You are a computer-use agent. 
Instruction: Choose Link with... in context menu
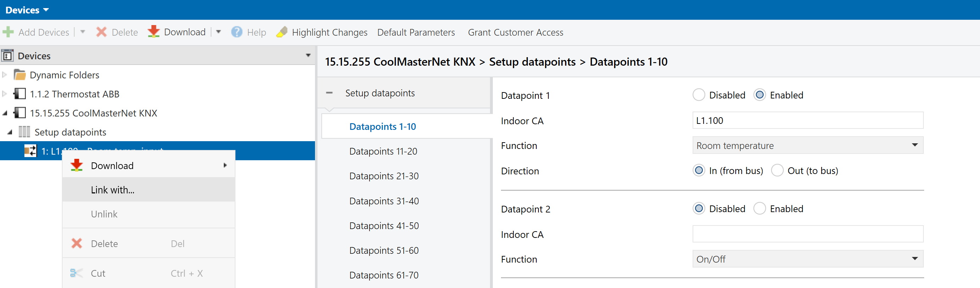[x=148, y=190]
